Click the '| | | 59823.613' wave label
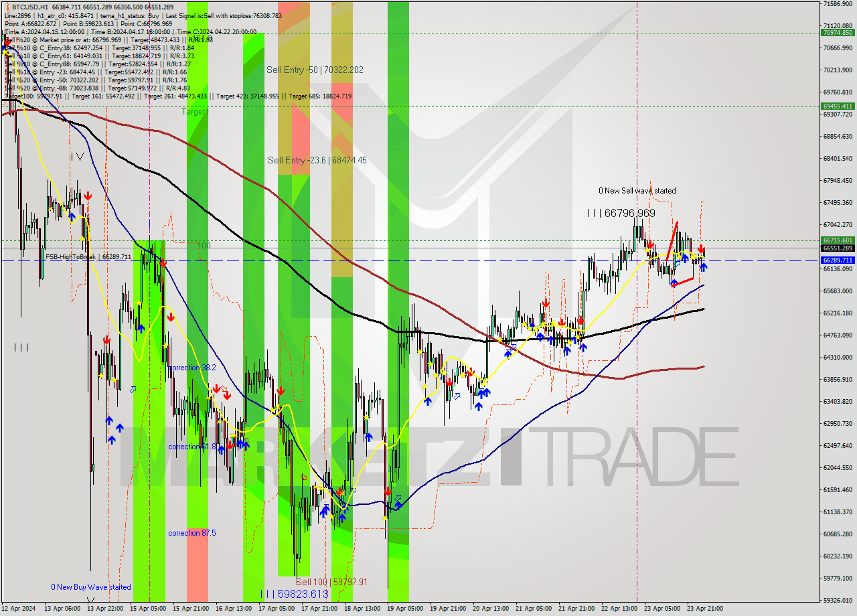This screenshot has height=616, width=857. click(x=295, y=594)
